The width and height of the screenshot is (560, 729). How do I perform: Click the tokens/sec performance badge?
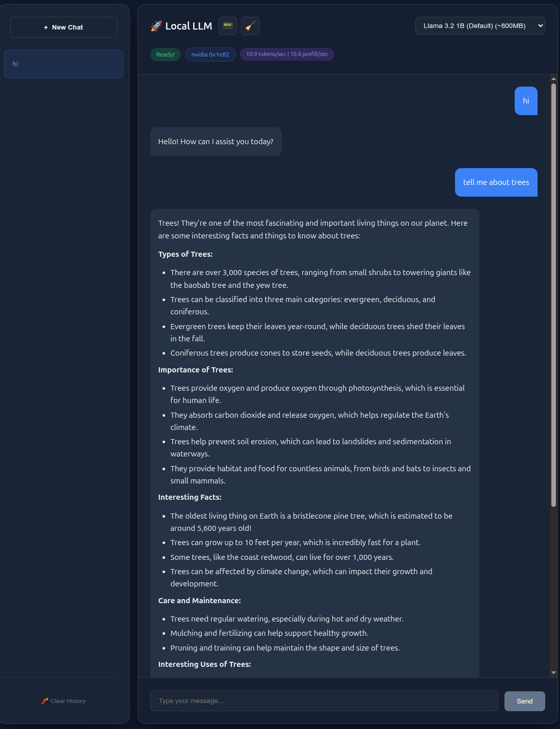(x=287, y=55)
